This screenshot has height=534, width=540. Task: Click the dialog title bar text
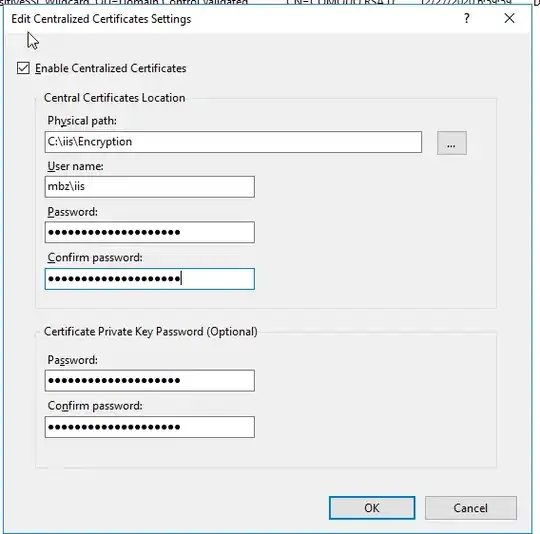pos(101,19)
